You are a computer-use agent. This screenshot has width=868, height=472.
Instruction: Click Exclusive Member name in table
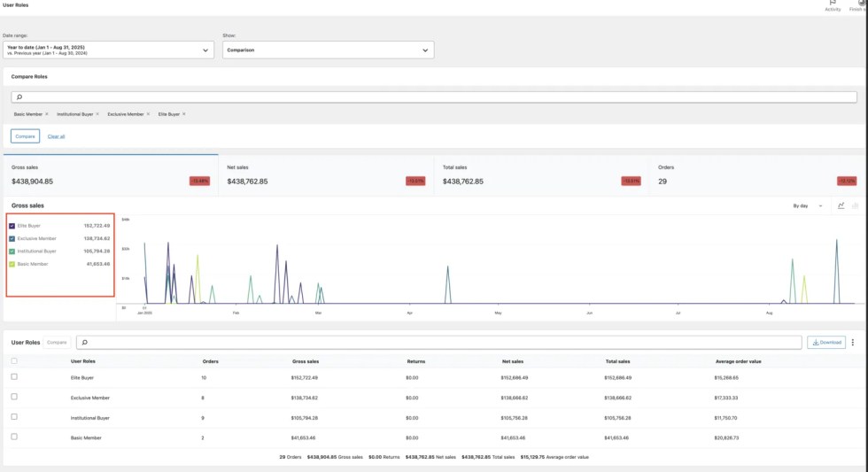point(90,398)
